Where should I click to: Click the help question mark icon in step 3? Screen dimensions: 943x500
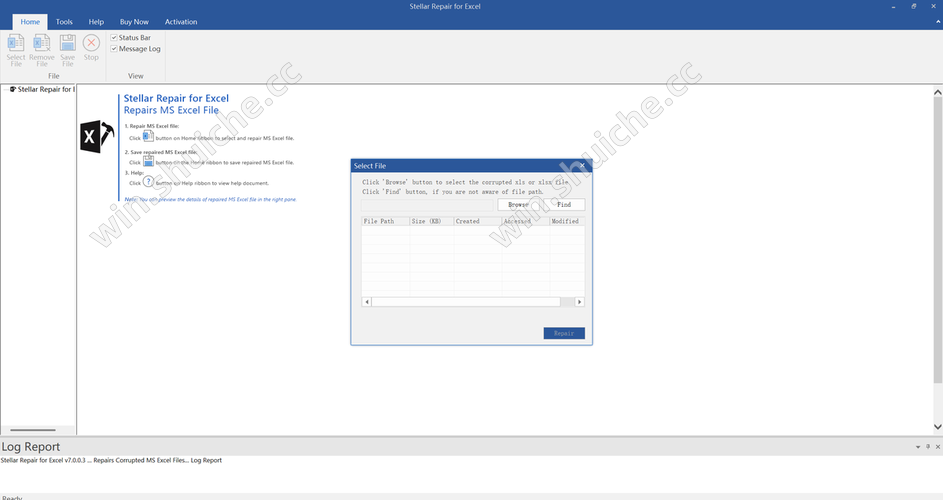pyautogui.click(x=148, y=182)
